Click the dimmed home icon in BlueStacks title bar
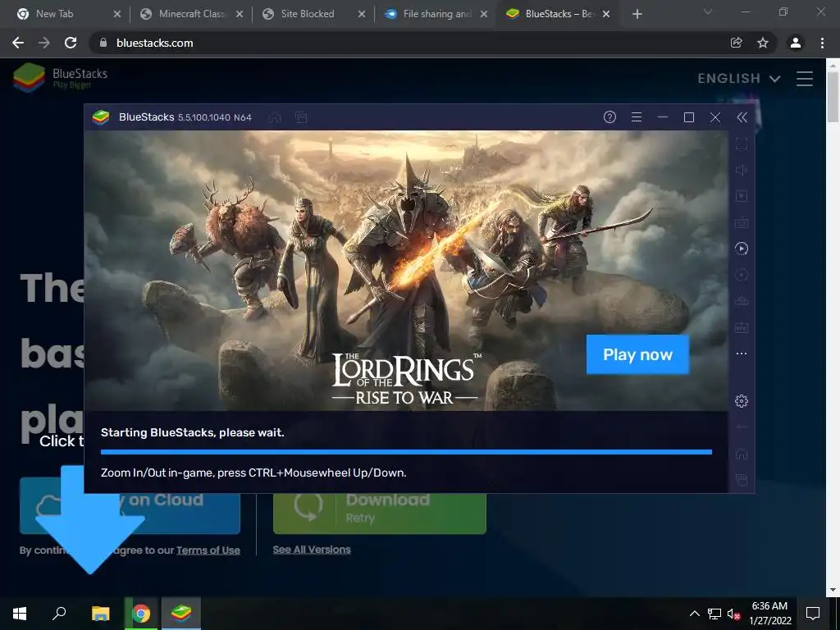Screen dimensions: 840x630 (x=274, y=116)
